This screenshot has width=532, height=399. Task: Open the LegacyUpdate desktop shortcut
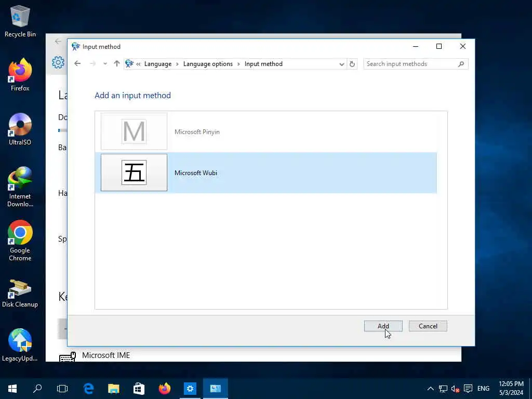(20, 345)
